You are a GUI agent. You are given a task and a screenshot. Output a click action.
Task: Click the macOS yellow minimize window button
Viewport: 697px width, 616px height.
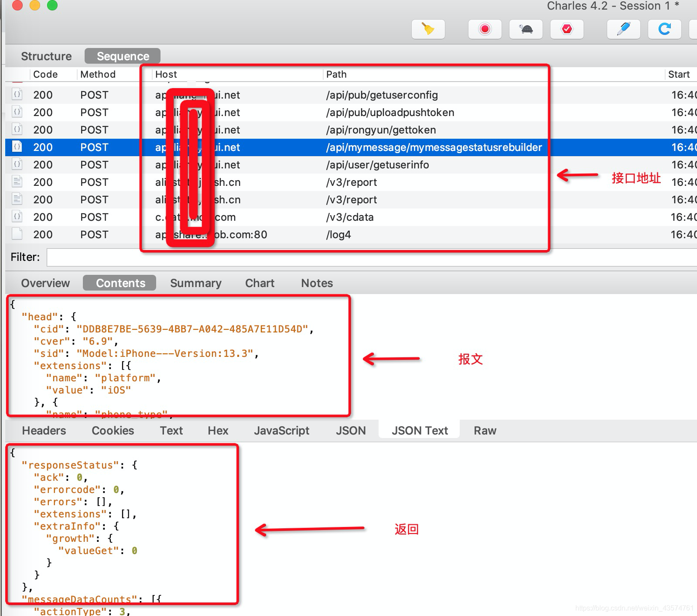coord(35,5)
